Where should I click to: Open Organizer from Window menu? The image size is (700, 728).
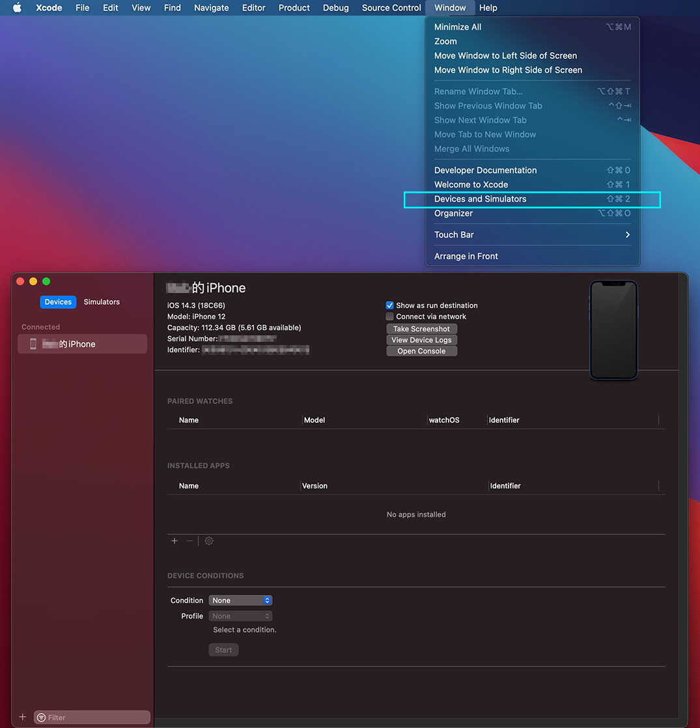click(532, 214)
